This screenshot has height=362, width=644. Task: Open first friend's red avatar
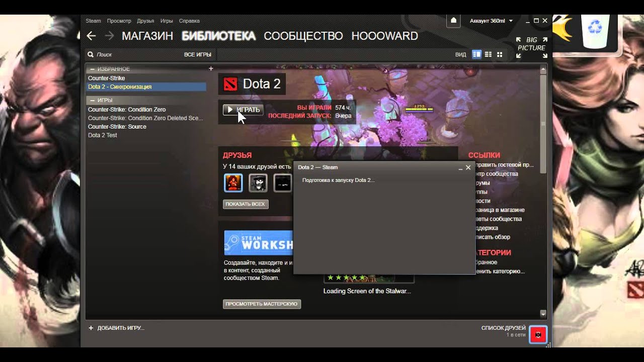[233, 183]
